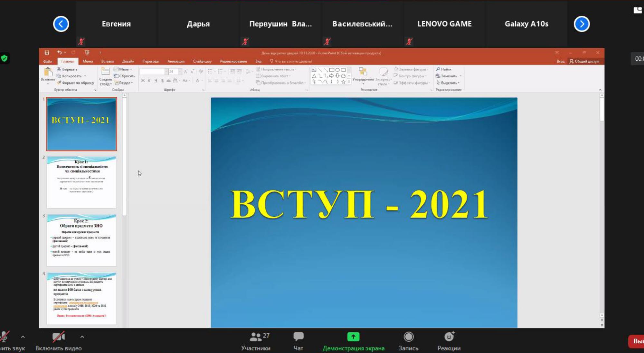Open the Zoom Chat panel
Viewport: 644px width, 353px height.
click(298, 337)
